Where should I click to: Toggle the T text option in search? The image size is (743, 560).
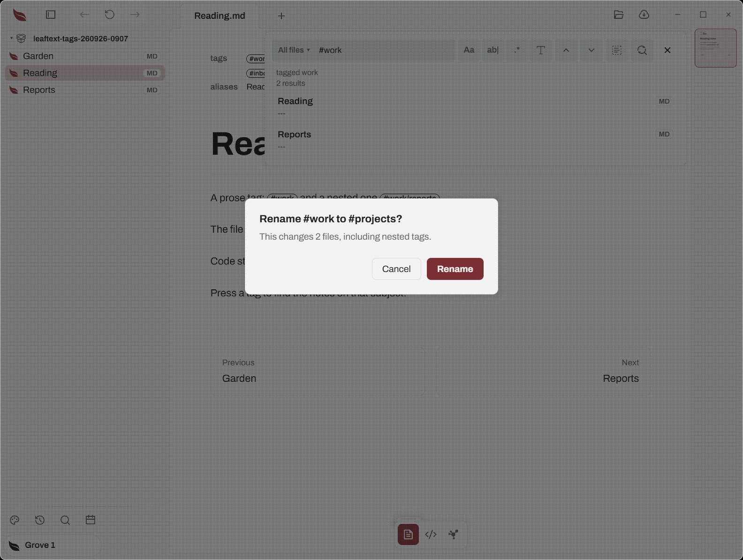[x=541, y=50]
